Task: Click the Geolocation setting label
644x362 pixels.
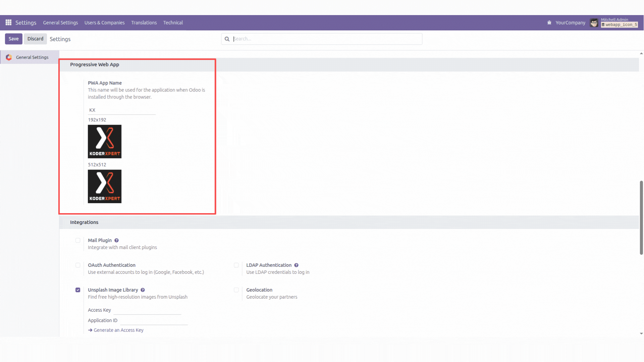Action: [x=259, y=290]
